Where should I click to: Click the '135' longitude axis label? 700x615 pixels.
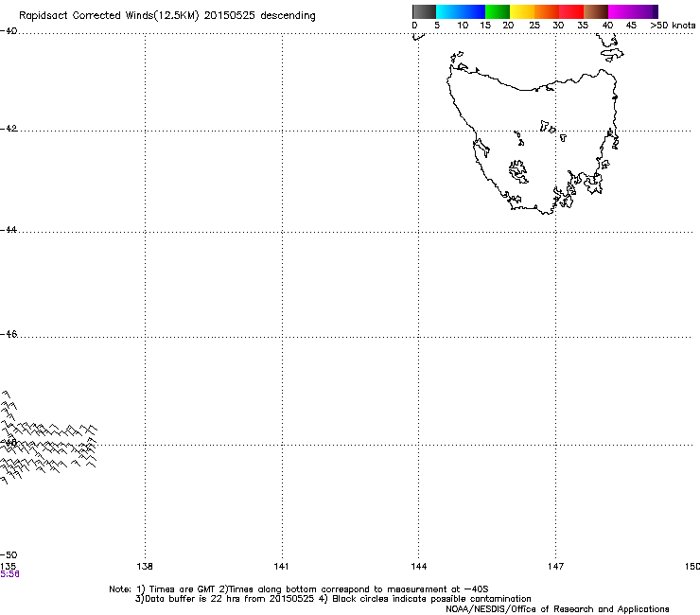tap(8, 567)
